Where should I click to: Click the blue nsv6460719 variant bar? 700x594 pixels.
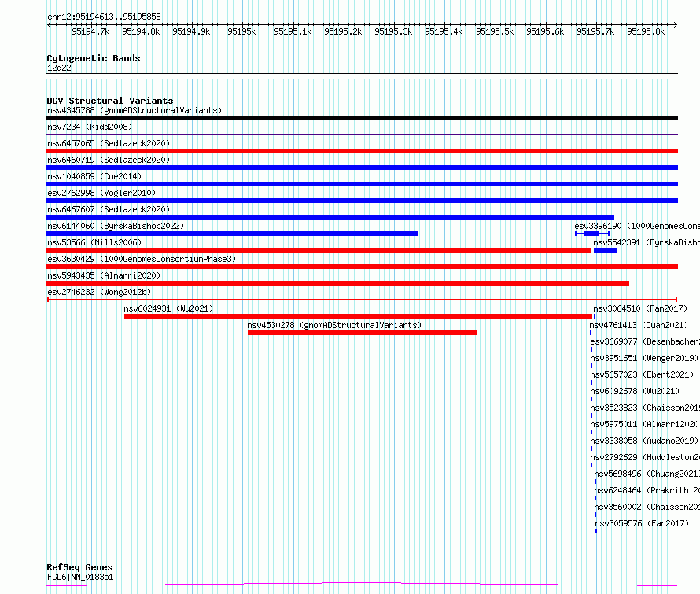pyautogui.click(x=362, y=168)
